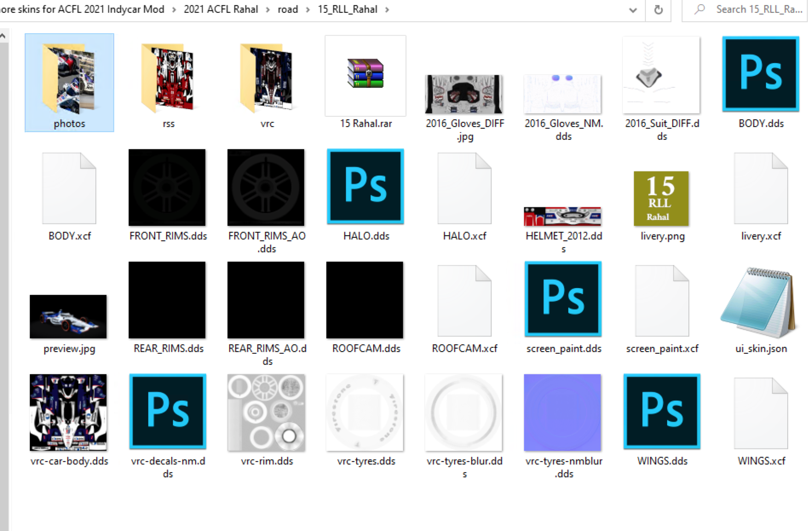Open the photos folder
The width and height of the screenshot is (812, 531).
tap(69, 83)
